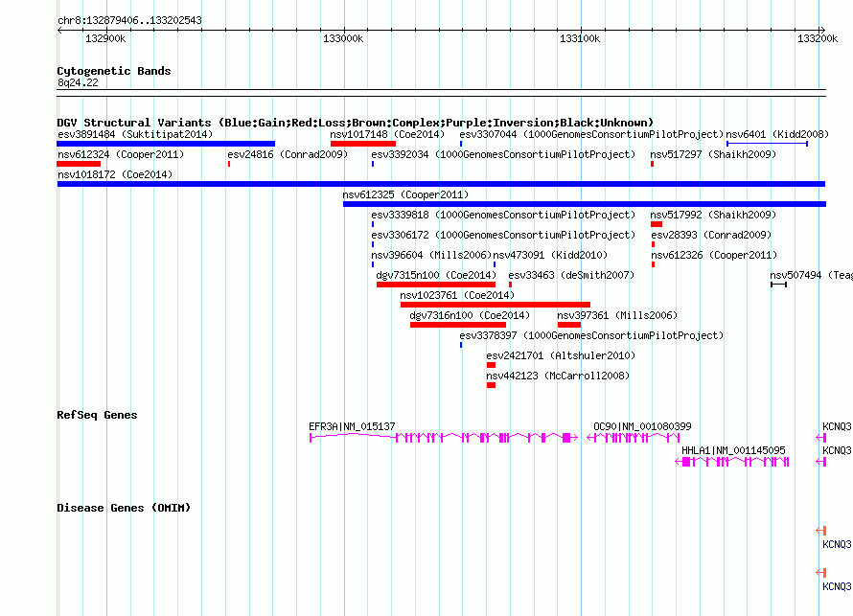
Task: Click the red bar under dgv7315n100
Action: click(x=436, y=285)
